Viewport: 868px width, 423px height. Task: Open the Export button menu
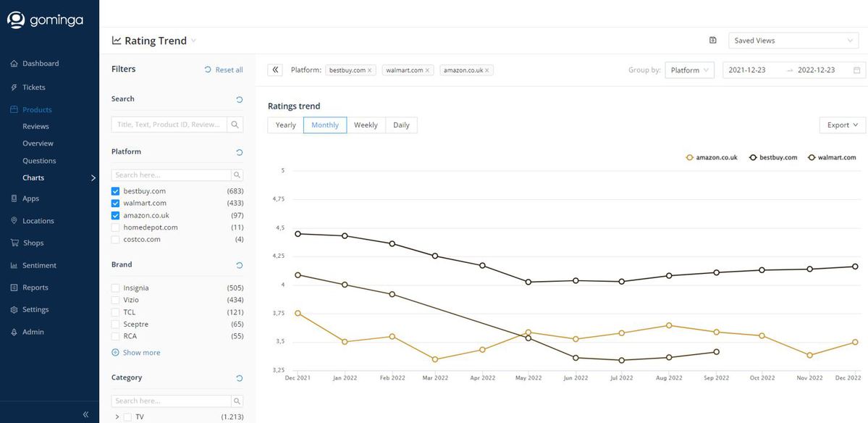842,125
